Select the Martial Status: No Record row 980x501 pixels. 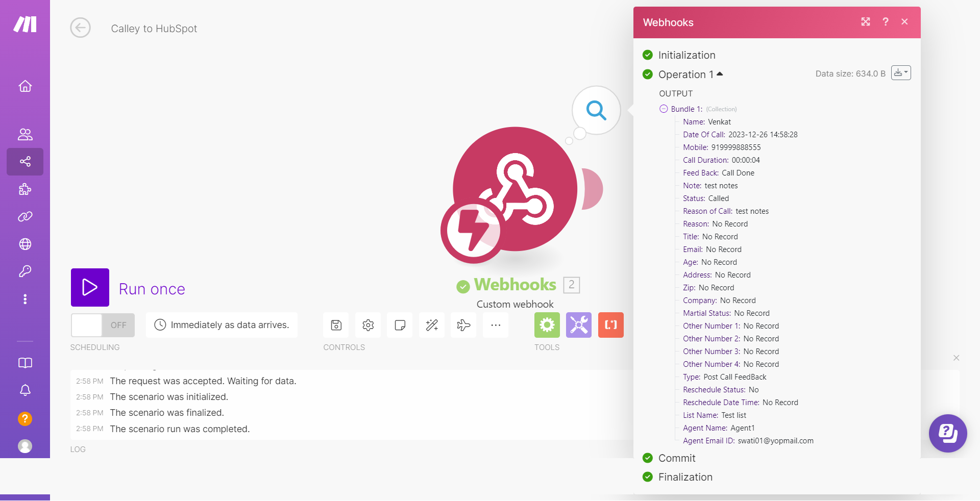(x=726, y=313)
